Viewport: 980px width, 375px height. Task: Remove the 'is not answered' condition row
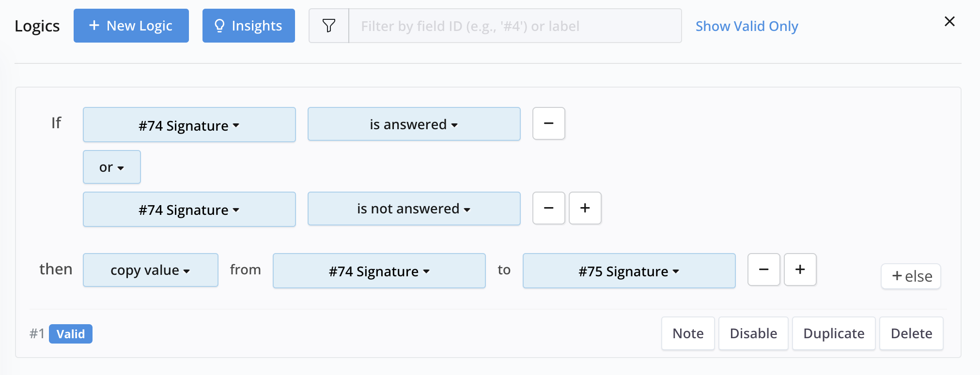tap(548, 208)
